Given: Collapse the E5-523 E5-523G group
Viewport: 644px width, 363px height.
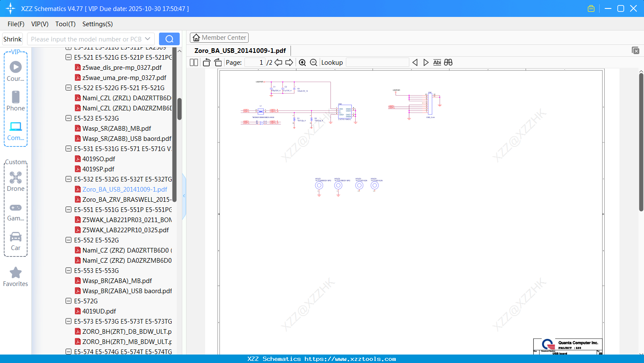Looking at the screenshot, I should point(69,118).
